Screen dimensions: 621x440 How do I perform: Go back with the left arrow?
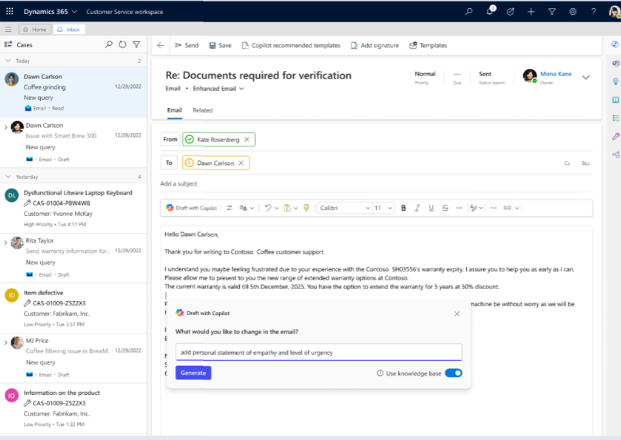(x=160, y=45)
